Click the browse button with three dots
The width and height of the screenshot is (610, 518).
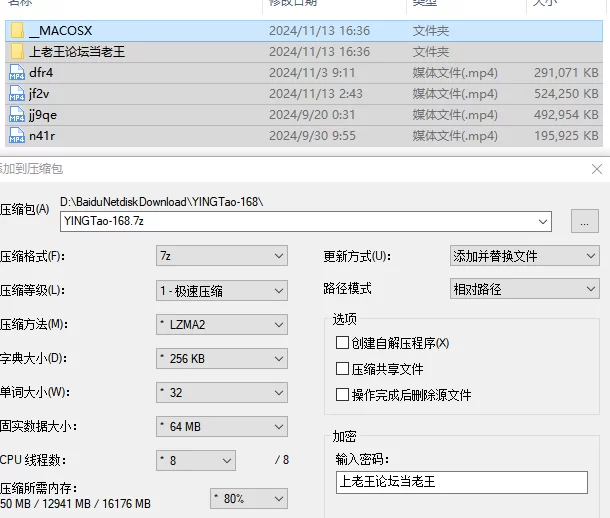coord(585,221)
